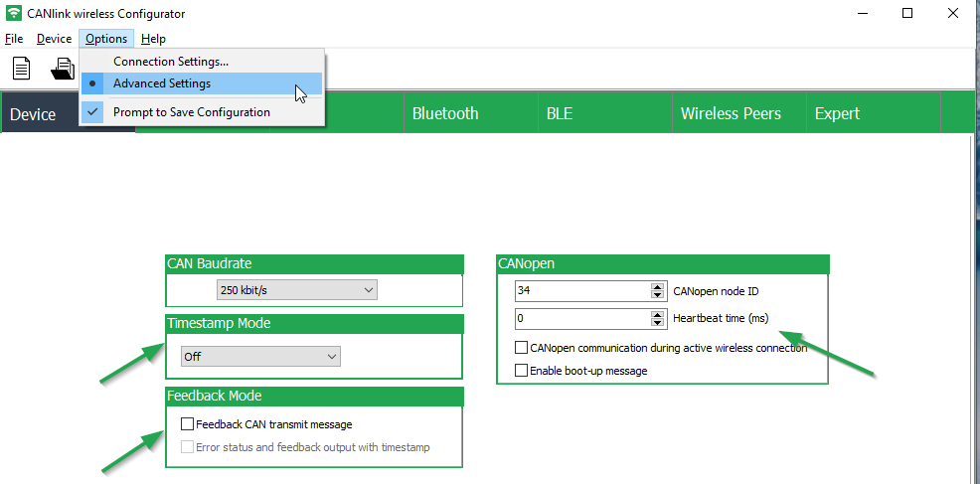Viewport: 980px width, 484px height.
Task: Open the CAN Baudrate dropdown
Action: point(297,290)
